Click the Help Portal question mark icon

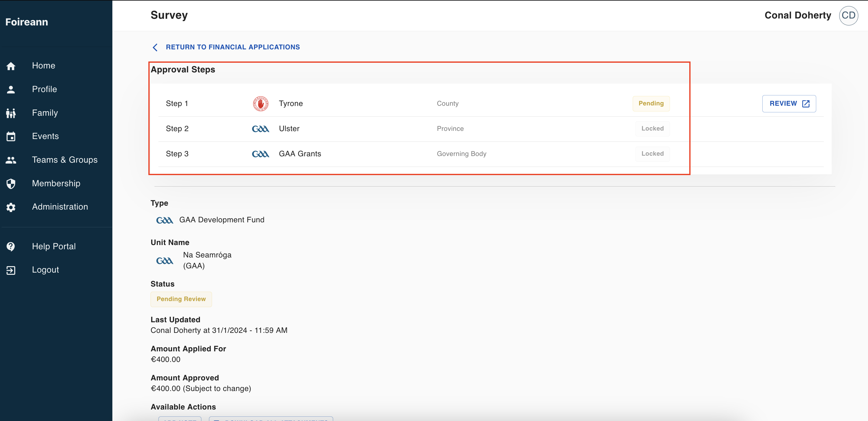(11, 247)
